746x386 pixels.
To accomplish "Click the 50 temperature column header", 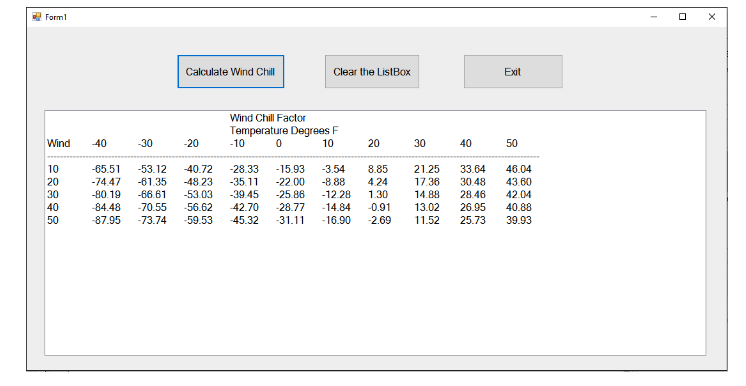I will tap(512, 144).
